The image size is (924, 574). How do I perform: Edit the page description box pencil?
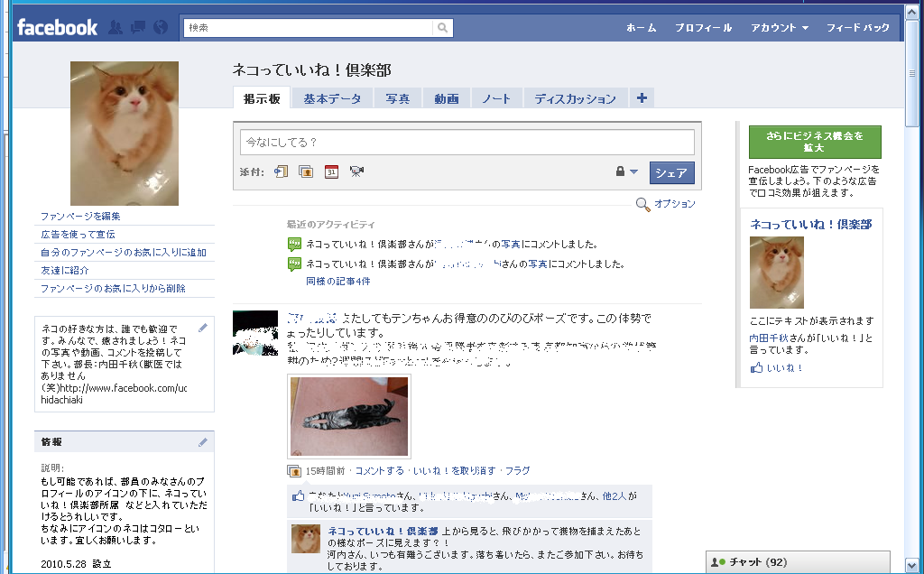(203, 328)
